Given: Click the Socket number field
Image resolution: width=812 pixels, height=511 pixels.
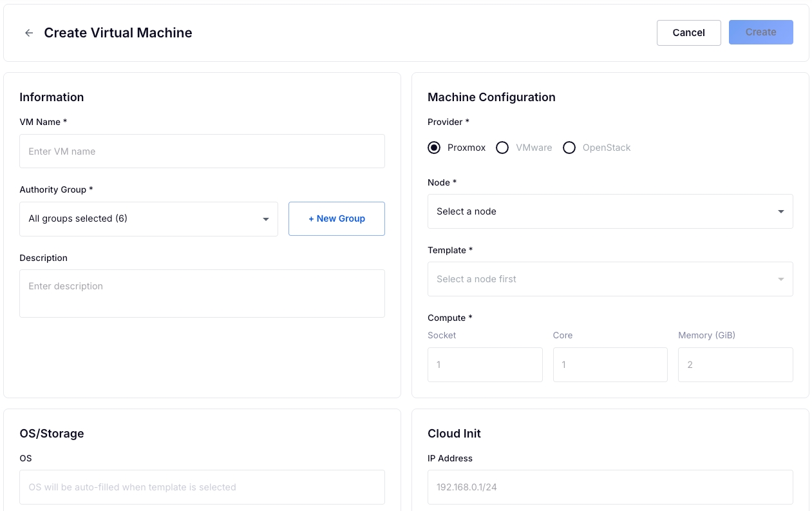Looking at the screenshot, I should tap(485, 365).
